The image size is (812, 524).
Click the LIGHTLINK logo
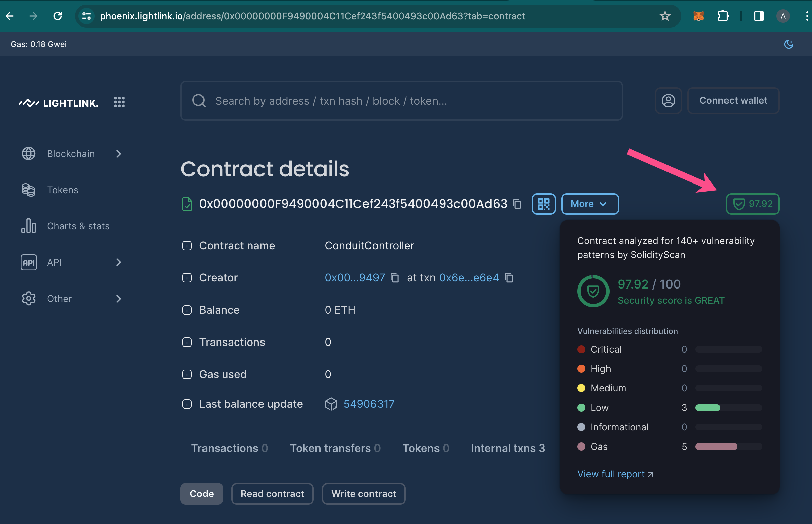coord(58,102)
